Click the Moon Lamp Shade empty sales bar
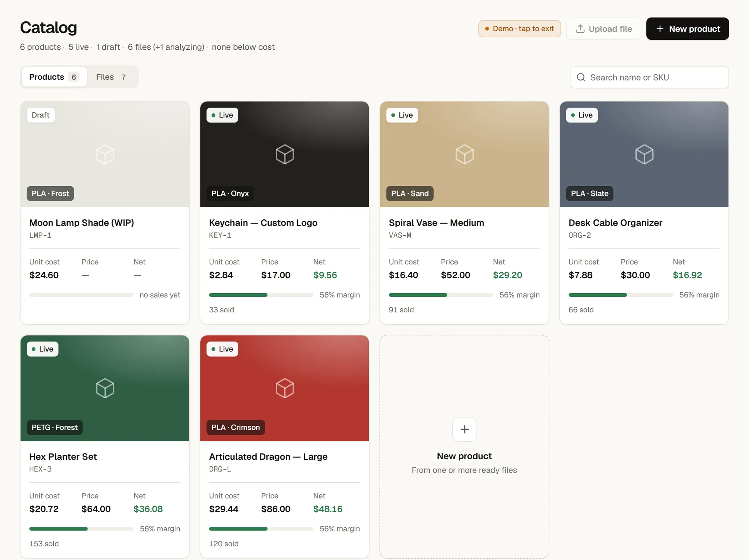 tap(81, 295)
